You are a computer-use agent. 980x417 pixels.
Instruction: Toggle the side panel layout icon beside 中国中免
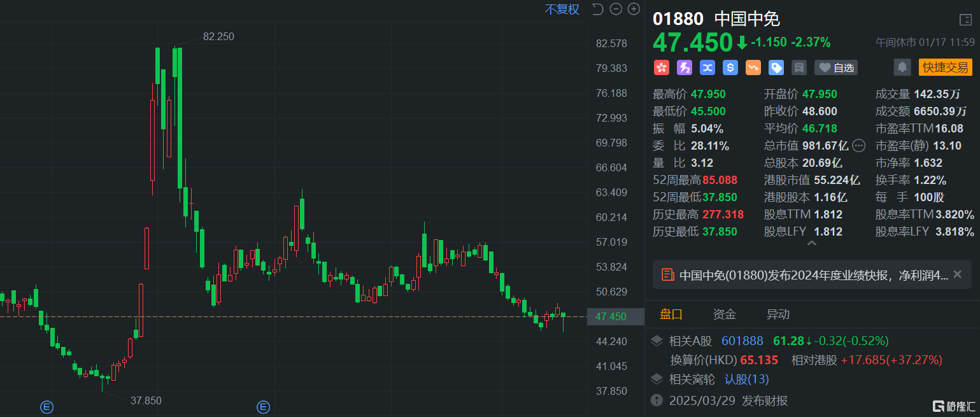[965, 20]
